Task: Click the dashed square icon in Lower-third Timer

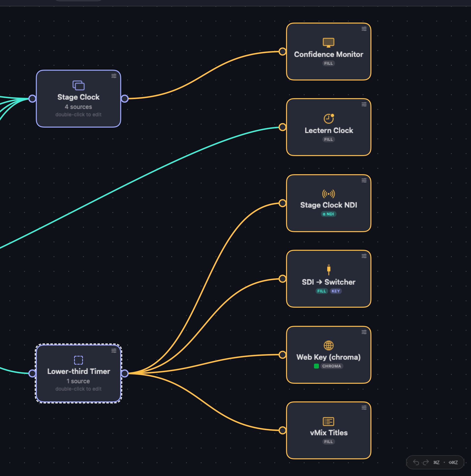Action: pyautogui.click(x=78, y=360)
